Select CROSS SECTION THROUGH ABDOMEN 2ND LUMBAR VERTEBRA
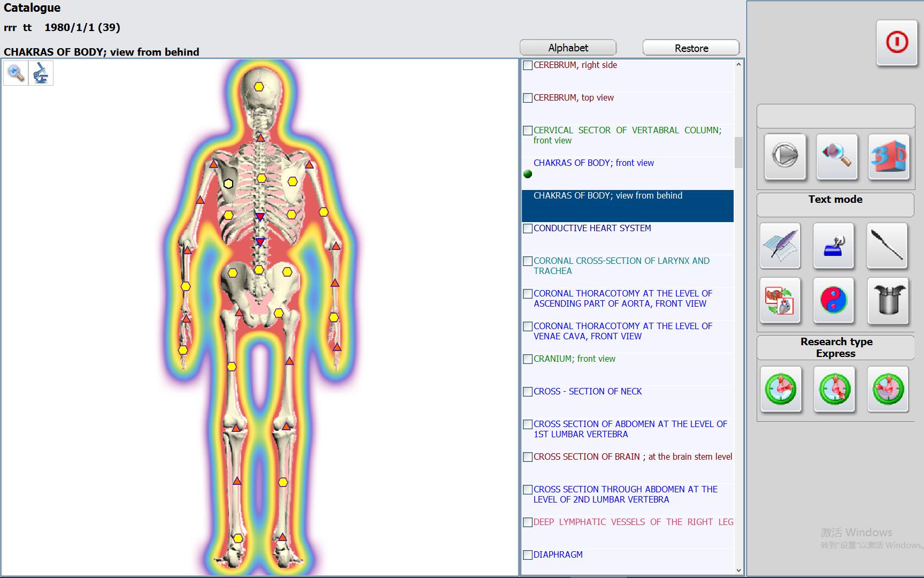Viewport: 924px width, 578px height. [628, 500]
